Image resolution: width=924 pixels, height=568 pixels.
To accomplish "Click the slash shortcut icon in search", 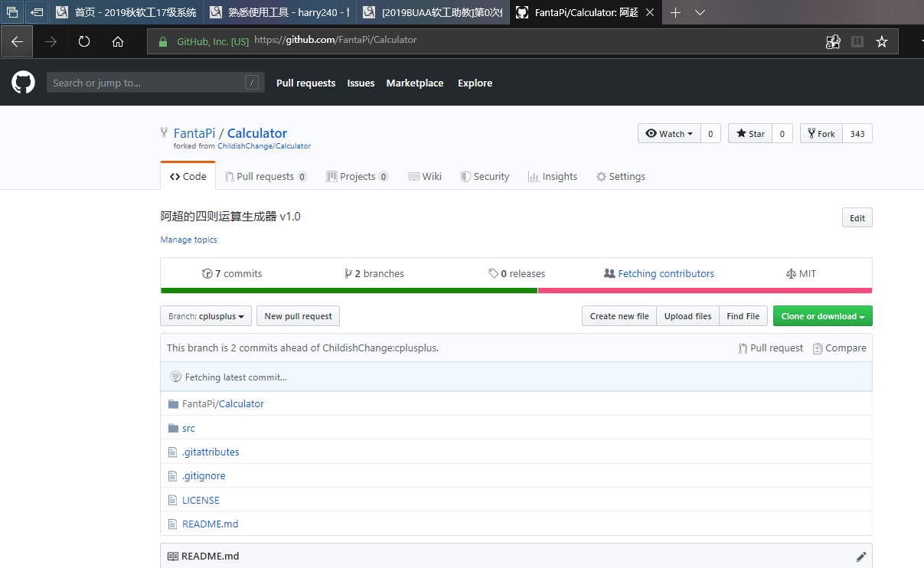I will [x=252, y=83].
